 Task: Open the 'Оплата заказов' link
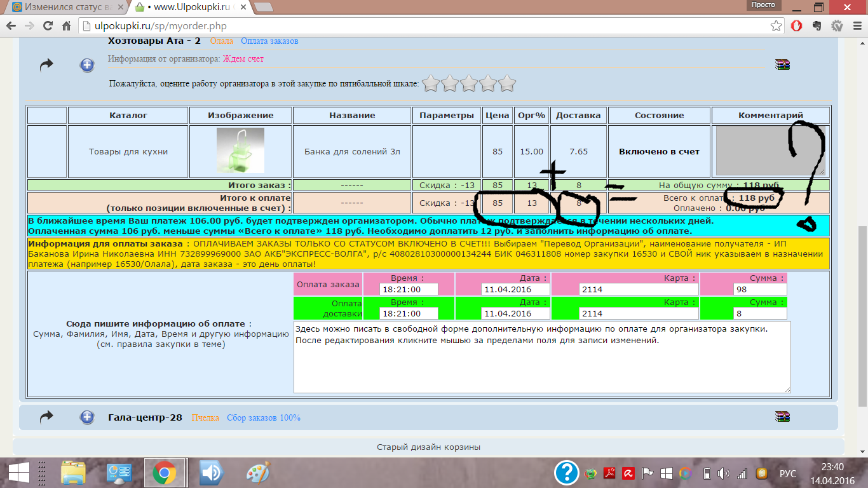point(269,41)
